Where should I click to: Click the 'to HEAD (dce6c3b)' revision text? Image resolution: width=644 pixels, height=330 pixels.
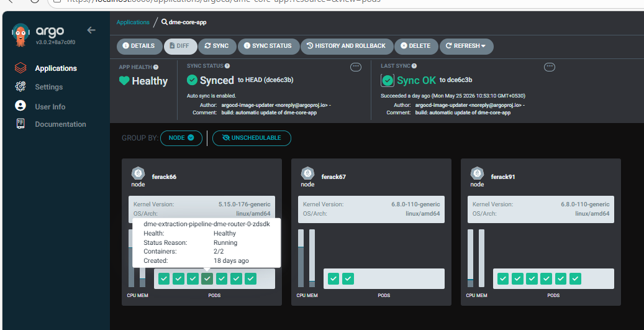266,80
